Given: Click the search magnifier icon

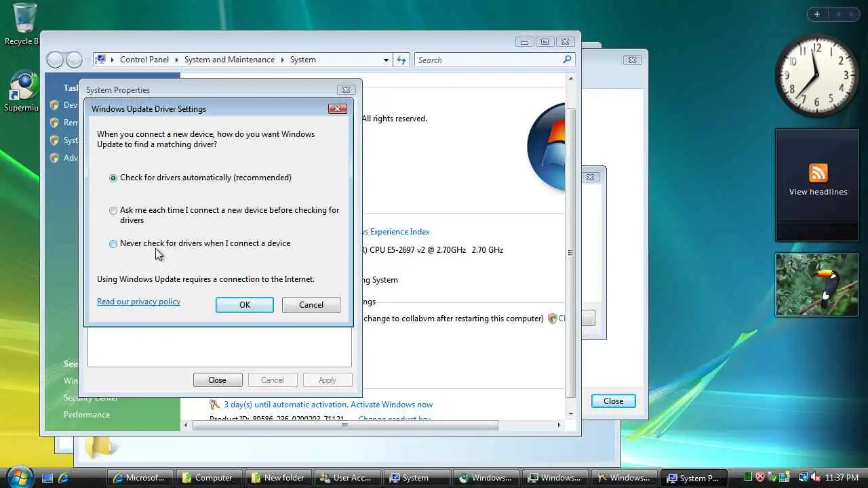Looking at the screenshot, I should point(567,60).
